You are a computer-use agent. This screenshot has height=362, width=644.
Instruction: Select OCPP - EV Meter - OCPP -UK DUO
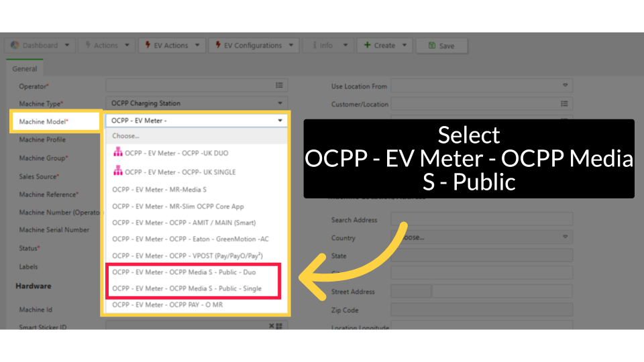[197, 153]
